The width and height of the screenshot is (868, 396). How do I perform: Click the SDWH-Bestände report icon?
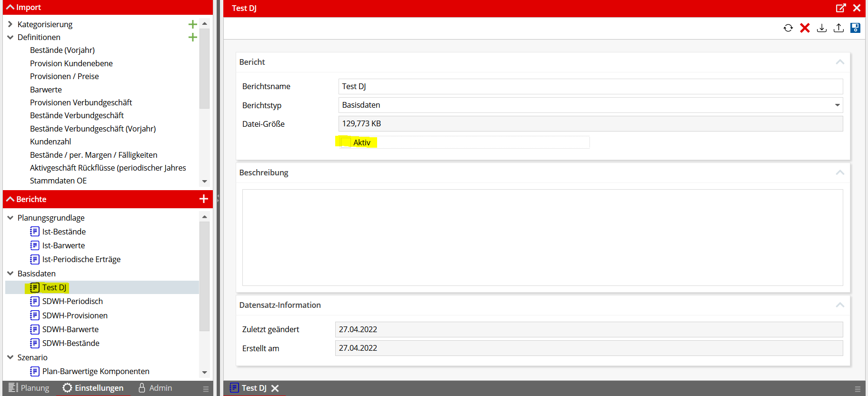coord(35,343)
